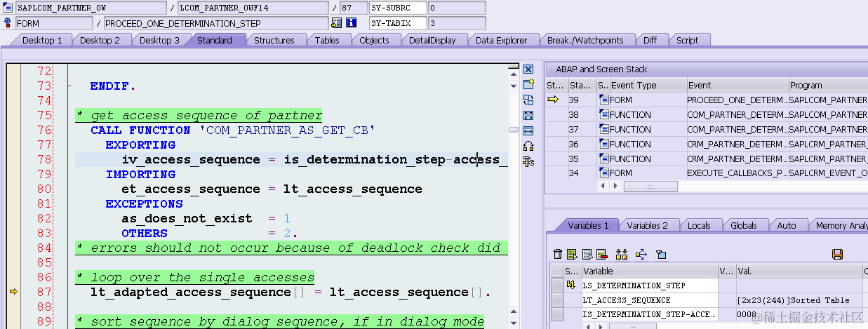The width and height of the screenshot is (868, 329).
Task: Select the row selector of LT_ACCESS_SEQUENCE
Action: [557, 300]
